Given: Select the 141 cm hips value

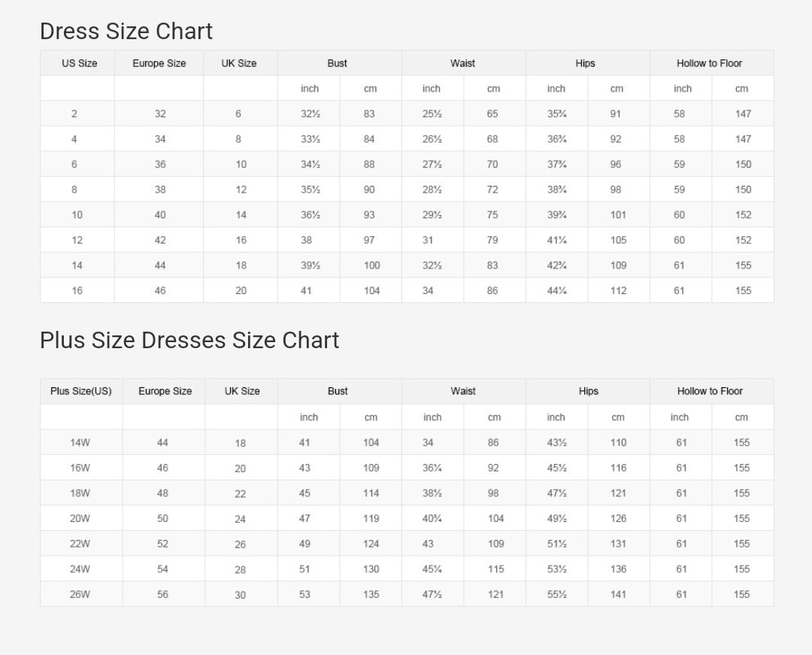Looking at the screenshot, I should (618, 594).
